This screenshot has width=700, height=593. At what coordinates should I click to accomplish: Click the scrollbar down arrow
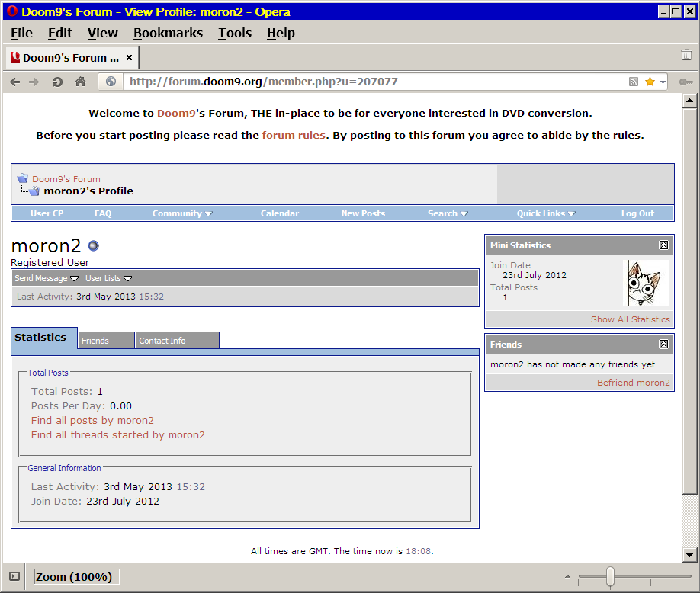pyautogui.click(x=690, y=555)
